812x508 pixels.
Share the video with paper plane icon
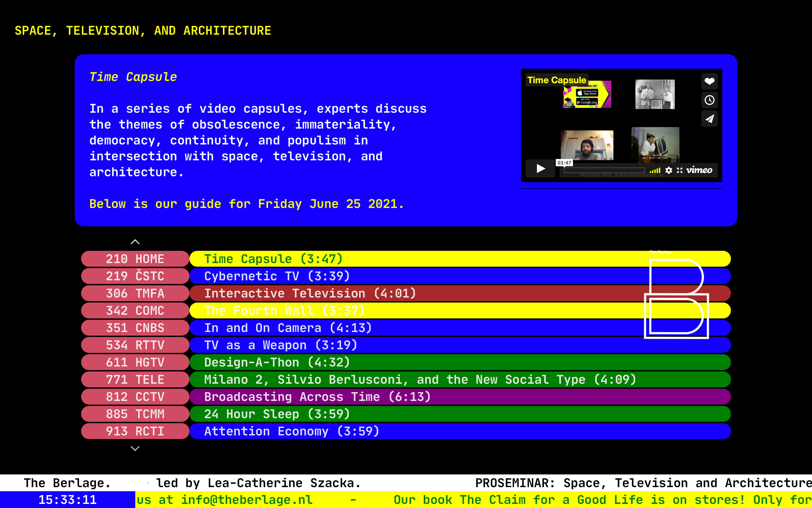pyautogui.click(x=709, y=119)
